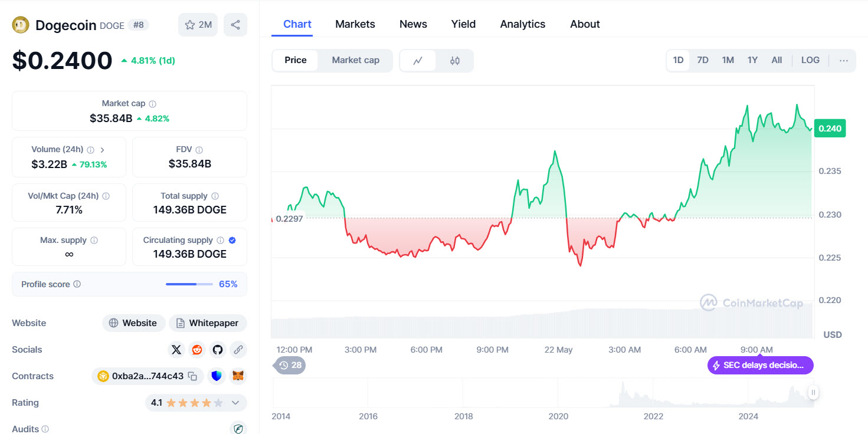
Task: Switch to candlestick chart view icon
Action: pos(455,60)
